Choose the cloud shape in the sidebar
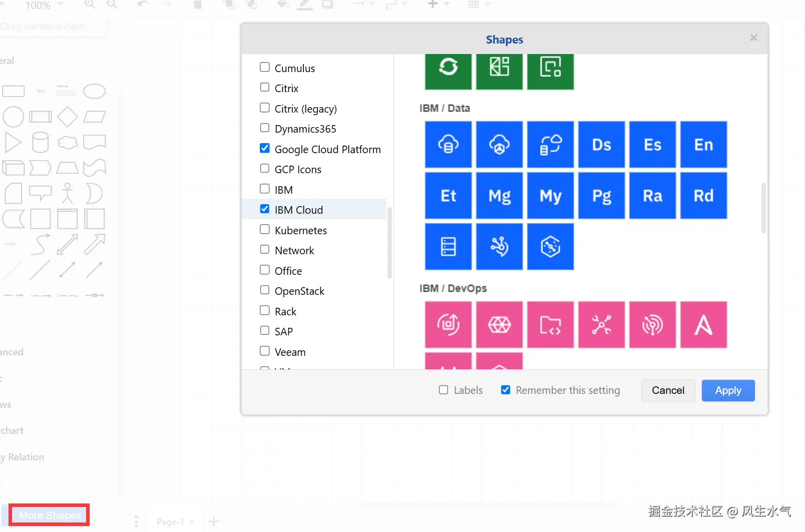Screen dimensions: 805x532 (67, 142)
